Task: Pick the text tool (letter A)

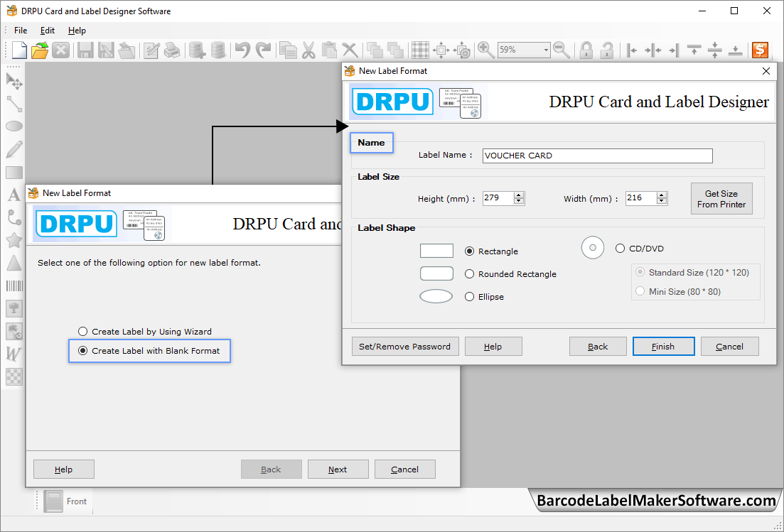Action: tap(14, 195)
